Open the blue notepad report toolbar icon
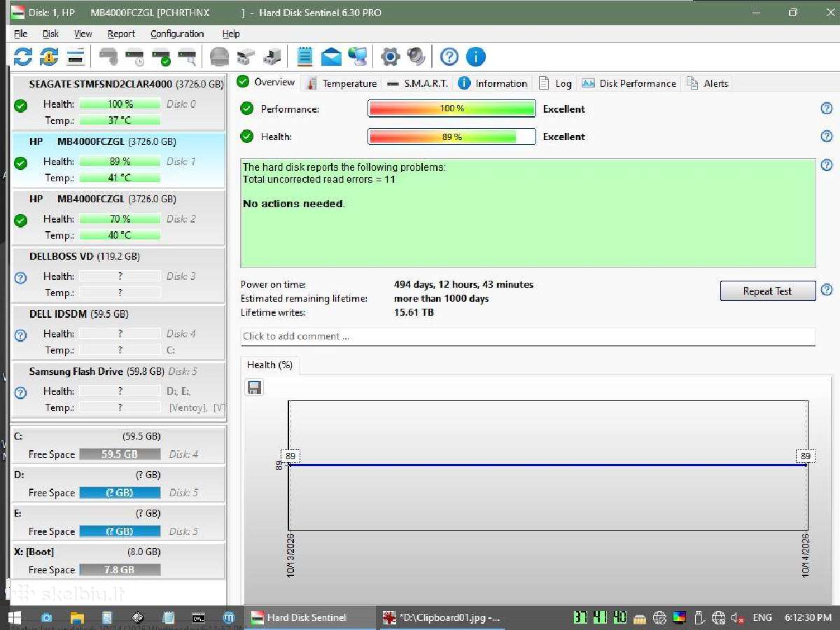The height and width of the screenshot is (630, 840). coord(304,57)
